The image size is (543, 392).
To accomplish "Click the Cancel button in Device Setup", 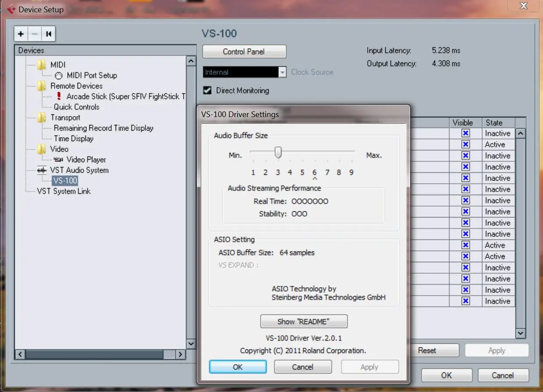I will pyautogui.click(x=503, y=375).
